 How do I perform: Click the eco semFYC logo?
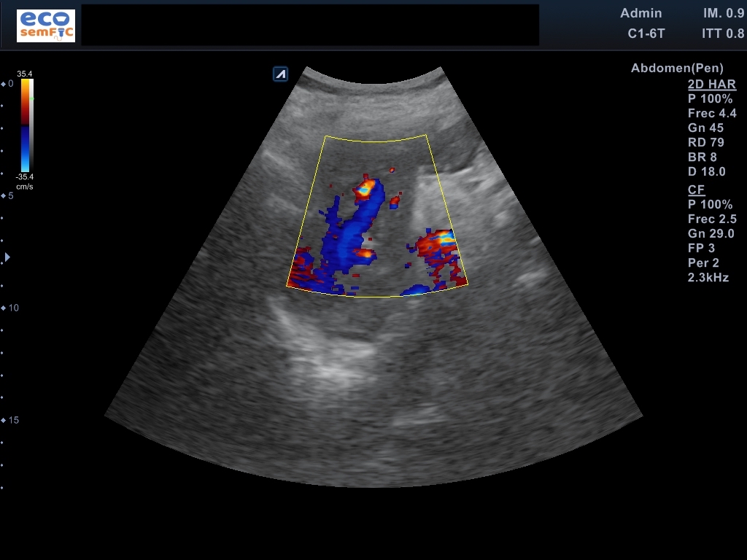pos(45,26)
